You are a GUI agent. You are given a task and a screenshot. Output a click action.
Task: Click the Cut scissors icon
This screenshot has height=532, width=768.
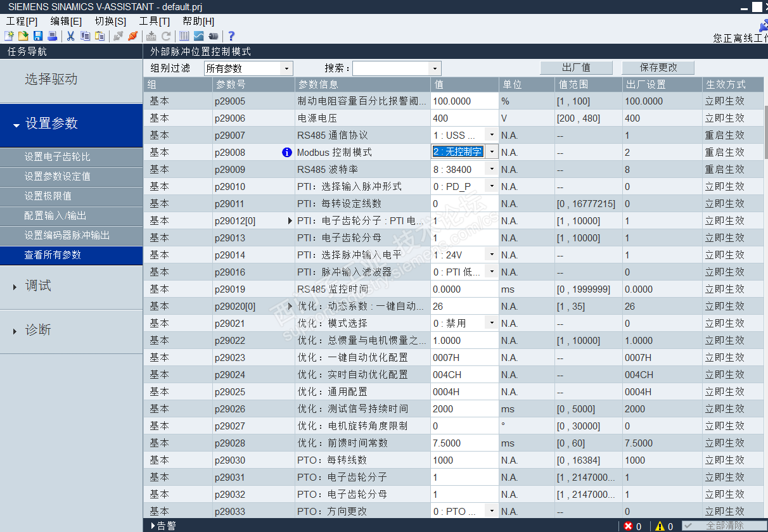tap(71, 36)
